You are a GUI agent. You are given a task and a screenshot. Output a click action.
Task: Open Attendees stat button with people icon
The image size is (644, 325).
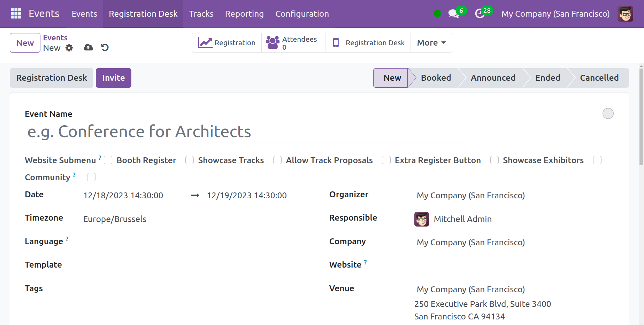point(293,43)
